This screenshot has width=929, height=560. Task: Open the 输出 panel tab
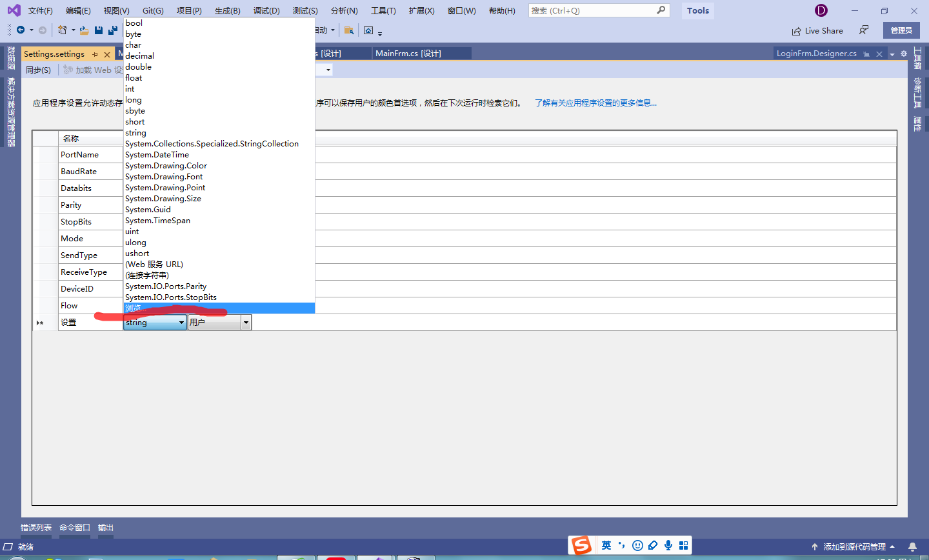[x=106, y=528]
